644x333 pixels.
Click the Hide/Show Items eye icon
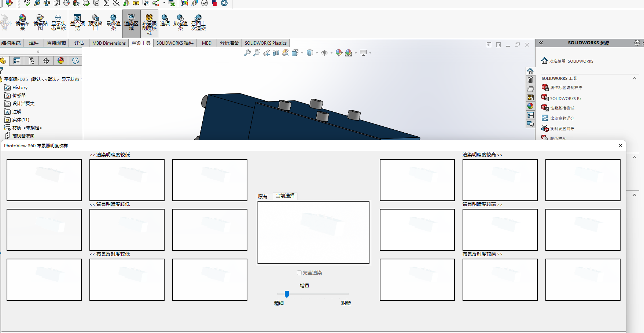pyautogui.click(x=324, y=53)
